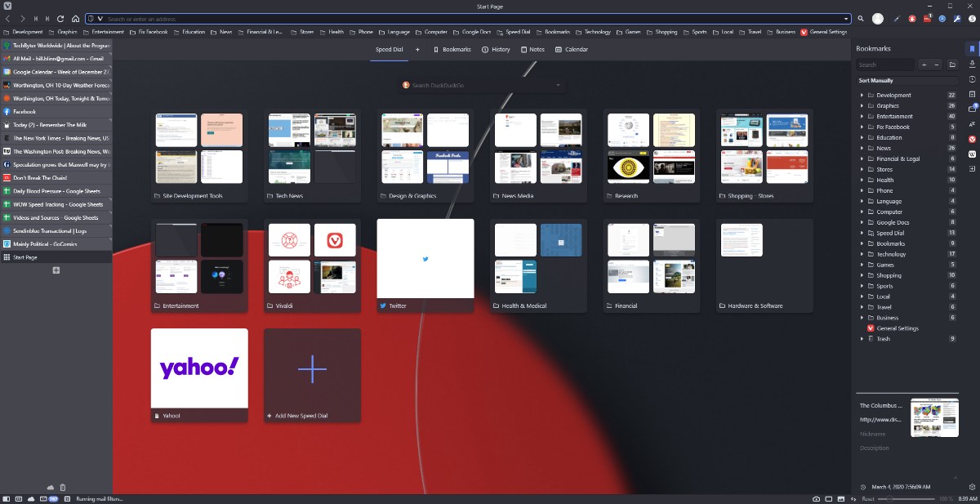Click General Settings on the bookmarks bar
The width and height of the screenshot is (980, 504).
coord(824,32)
